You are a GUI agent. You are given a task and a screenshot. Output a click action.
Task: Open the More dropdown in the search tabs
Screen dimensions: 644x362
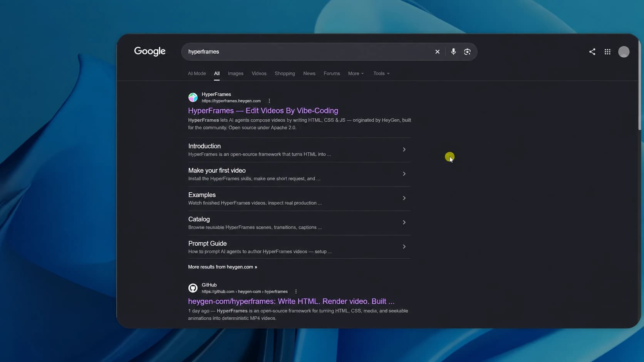click(356, 73)
